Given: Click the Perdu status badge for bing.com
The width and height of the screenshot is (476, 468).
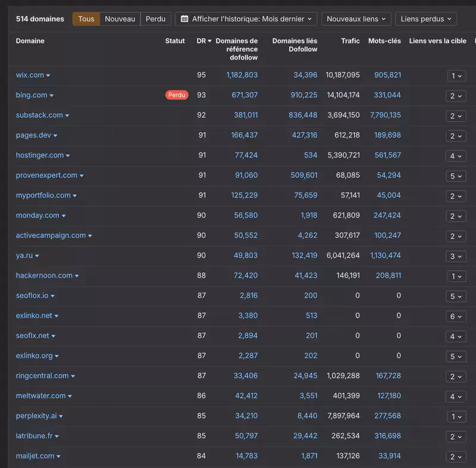Looking at the screenshot, I should (x=177, y=95).
